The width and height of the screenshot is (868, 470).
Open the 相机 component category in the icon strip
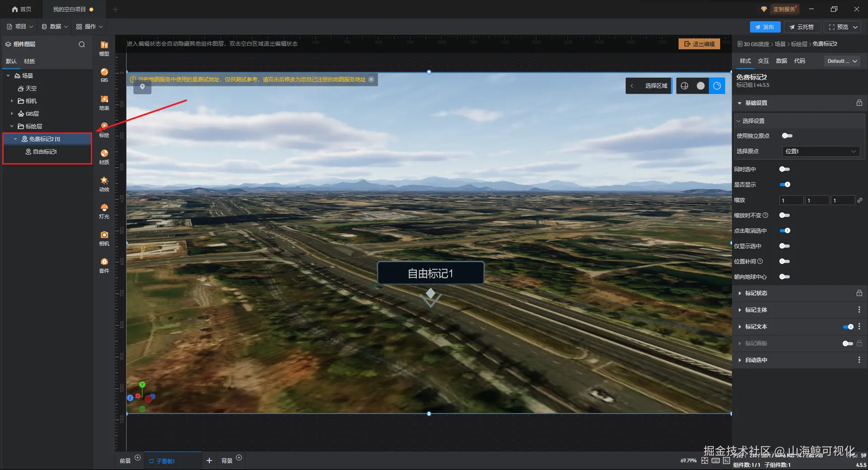click(104, 238)
